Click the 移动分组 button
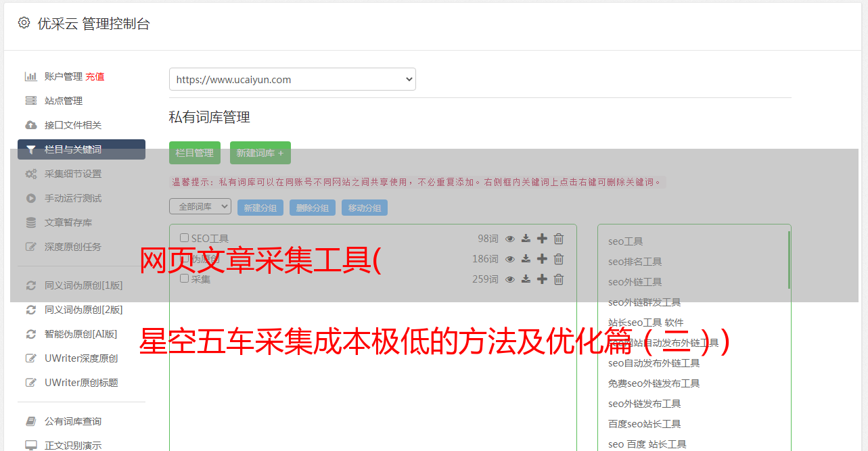Image resolution: width=868 pixels, height=451 pixels. (365, 208)
